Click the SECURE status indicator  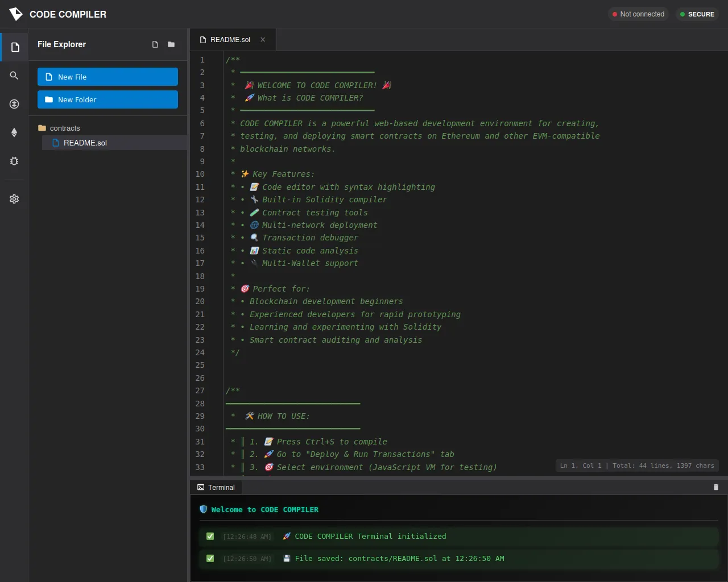click(697, 14)
